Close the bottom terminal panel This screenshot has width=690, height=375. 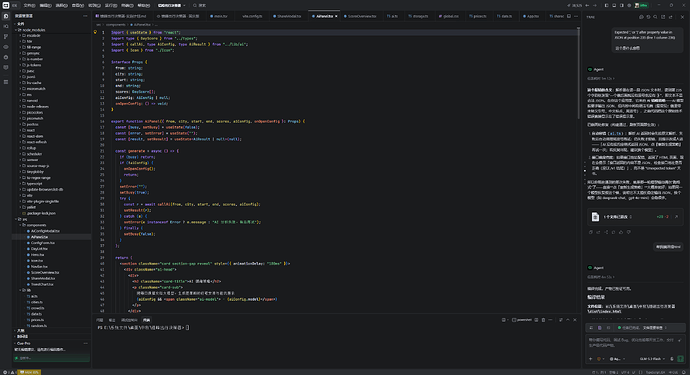(575, 320)
